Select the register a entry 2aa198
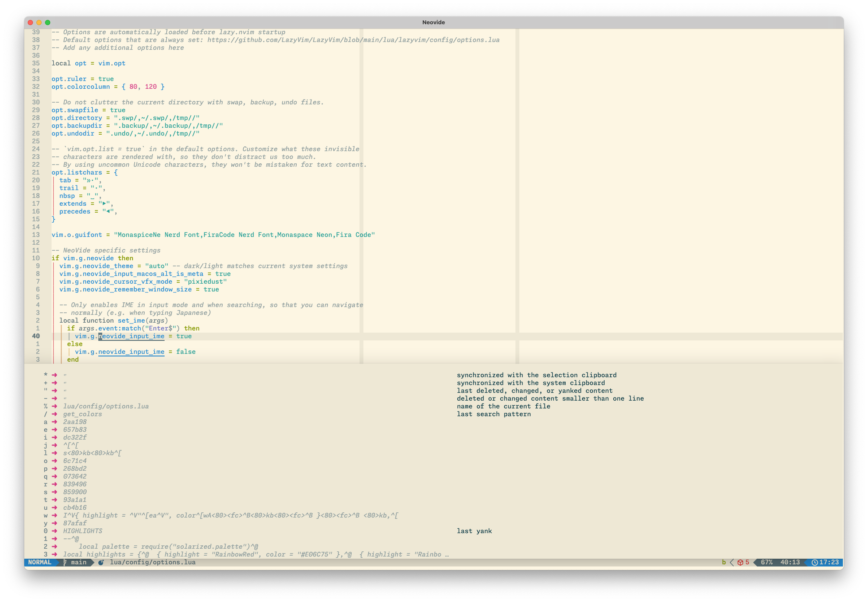 (x=75, y=422)
